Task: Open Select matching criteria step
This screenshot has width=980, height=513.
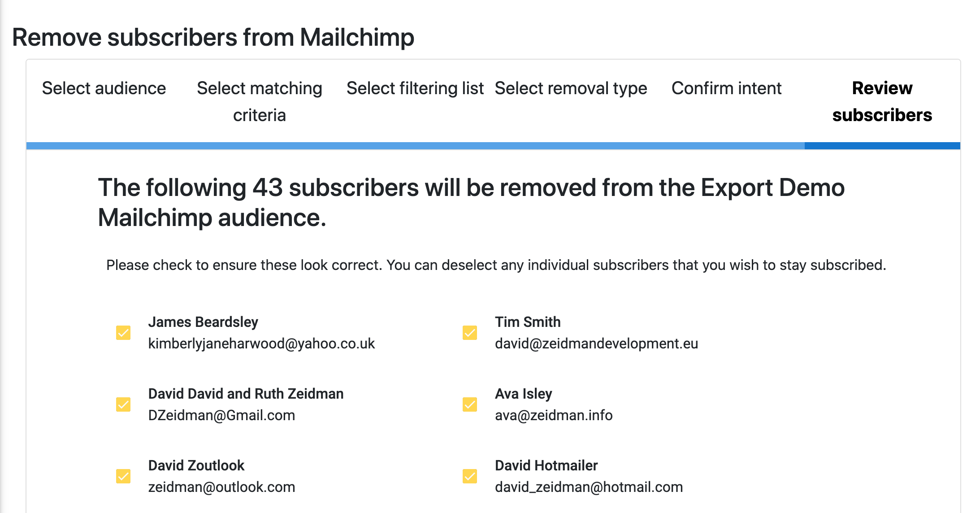Action: point(260,102)
